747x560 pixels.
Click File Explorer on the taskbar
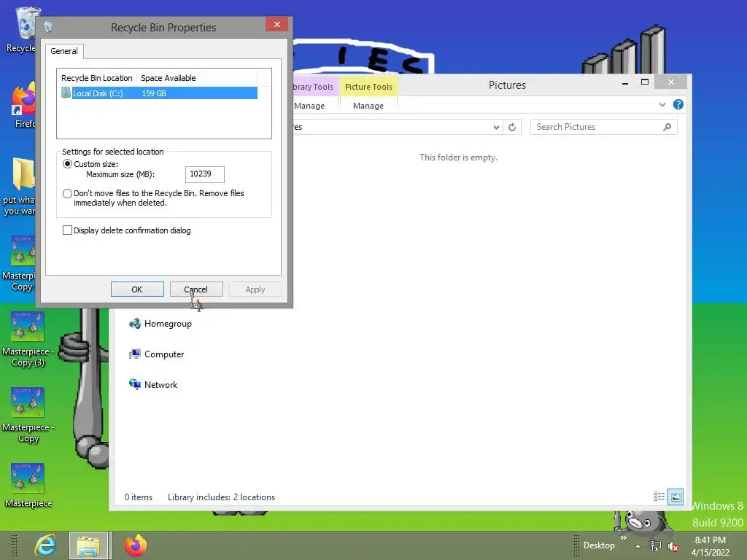click(90, 545)
